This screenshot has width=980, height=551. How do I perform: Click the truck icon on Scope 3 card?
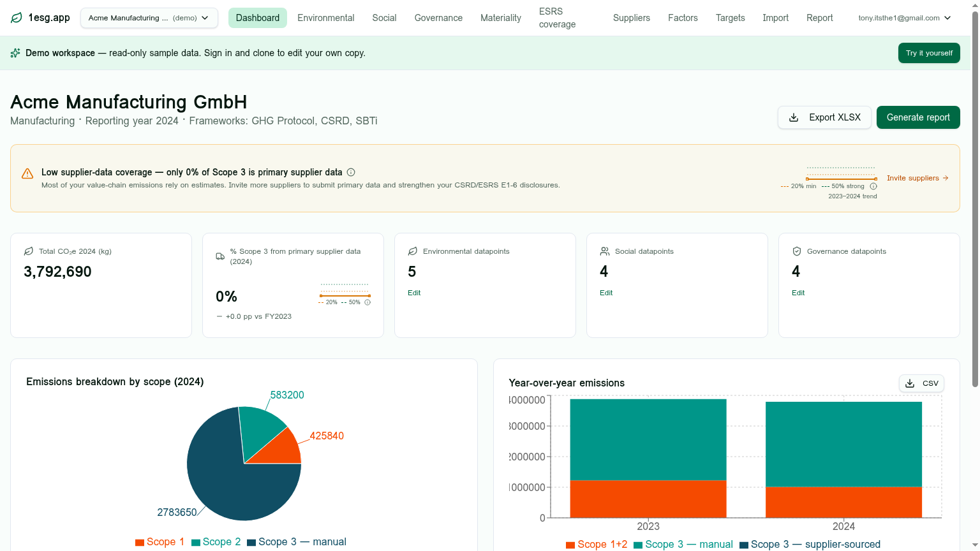point(220,256)
